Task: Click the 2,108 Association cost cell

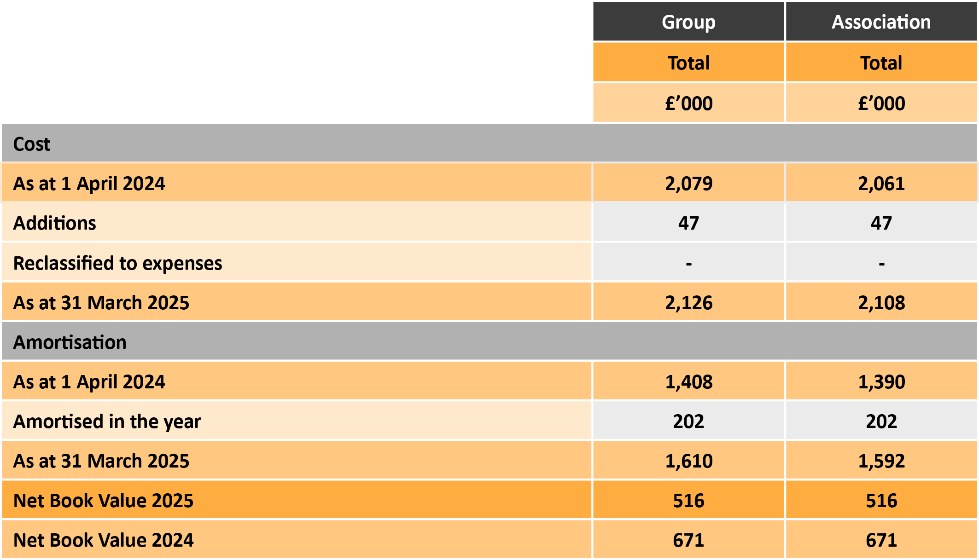Action: pyautogui.click(x=881, y=303)
